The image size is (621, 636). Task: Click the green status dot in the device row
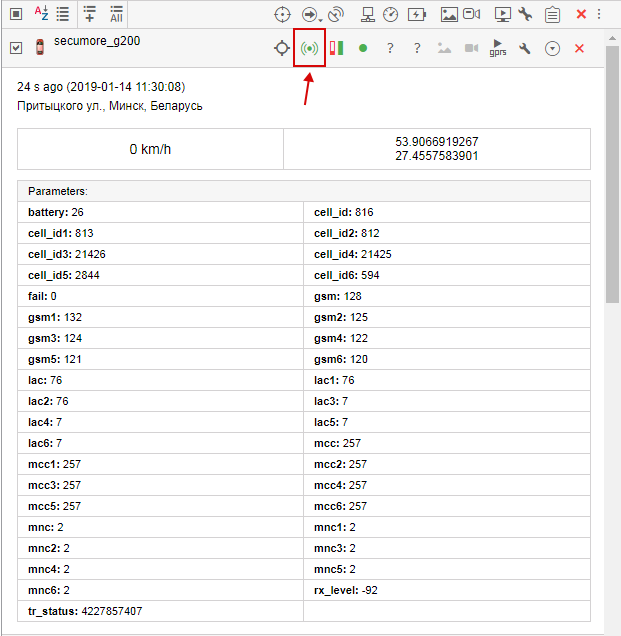[363, 48]
